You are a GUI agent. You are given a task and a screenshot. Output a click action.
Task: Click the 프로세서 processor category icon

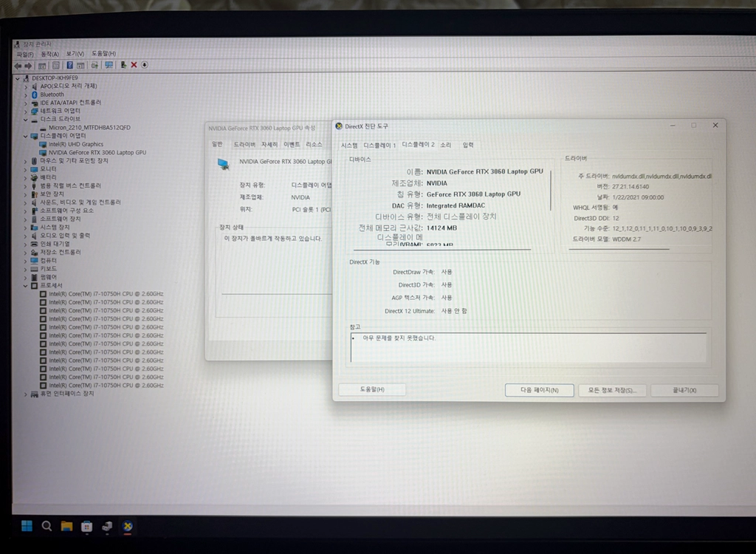tap(34, 286)
